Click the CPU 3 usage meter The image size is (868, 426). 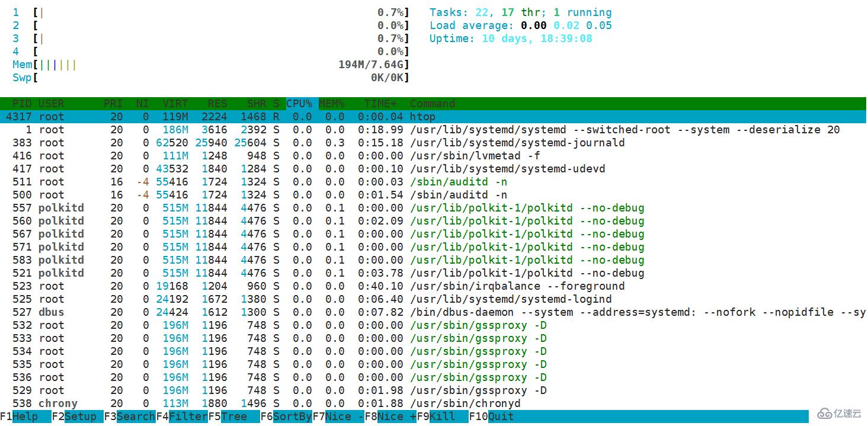[211, 39]
